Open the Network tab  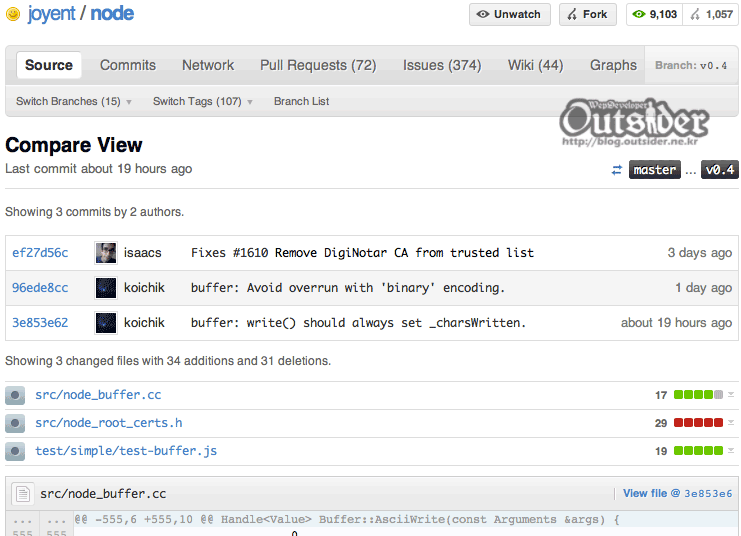pos(208,65)
